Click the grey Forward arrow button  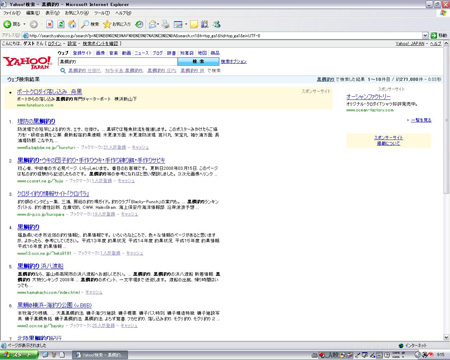click(x=34, y=24)
